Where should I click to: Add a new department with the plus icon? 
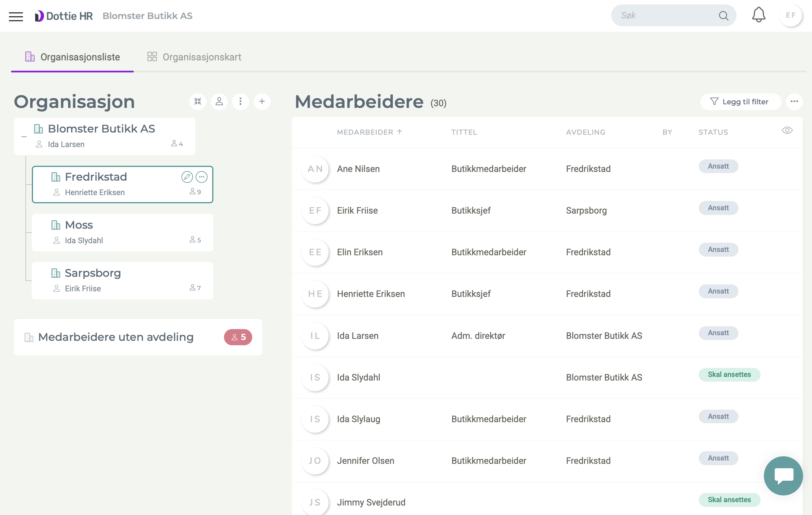click(x=262, y=101)
